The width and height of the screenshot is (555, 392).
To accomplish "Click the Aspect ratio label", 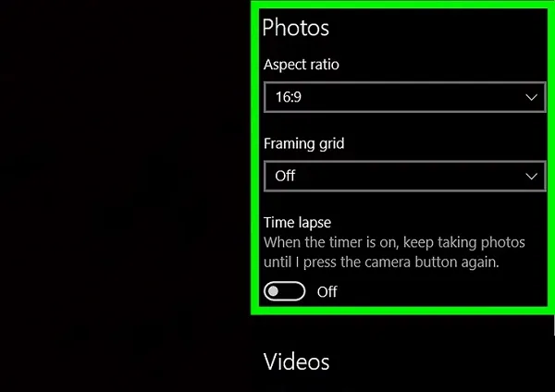I will click(x=302, y=65).
